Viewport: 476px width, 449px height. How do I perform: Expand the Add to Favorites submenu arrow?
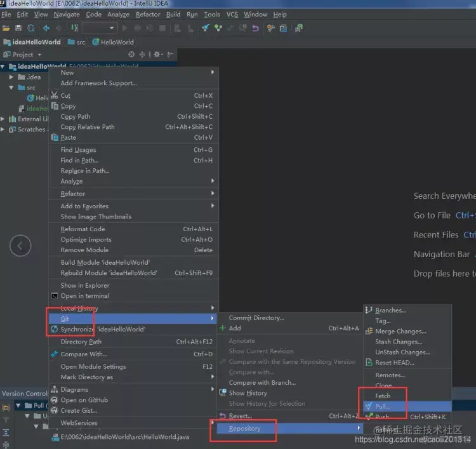click(x=213, y=206)
